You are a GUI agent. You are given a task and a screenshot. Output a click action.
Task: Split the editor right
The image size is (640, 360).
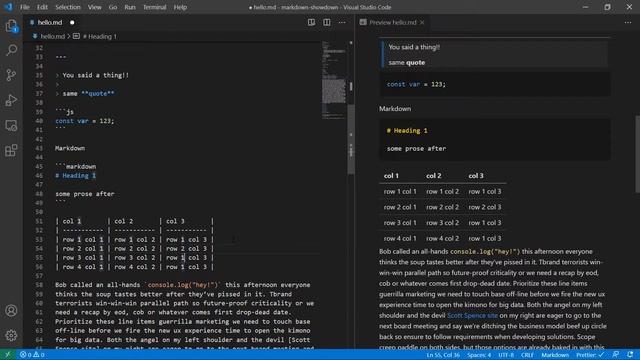click(x=327, y=22)
